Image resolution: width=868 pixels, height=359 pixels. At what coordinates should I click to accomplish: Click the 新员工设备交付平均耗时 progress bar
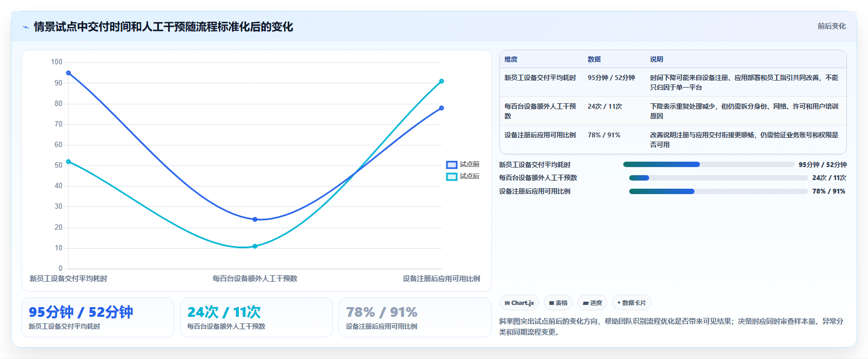[x=709, y=164]
